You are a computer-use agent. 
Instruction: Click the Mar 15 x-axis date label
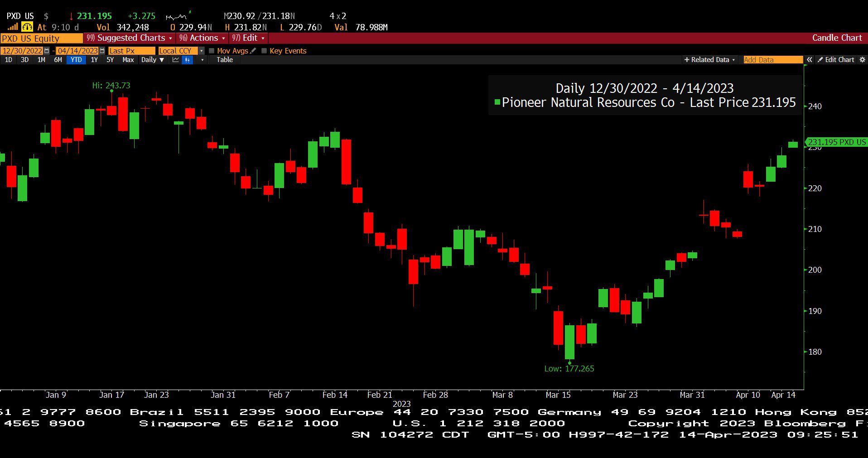point(558,395)
